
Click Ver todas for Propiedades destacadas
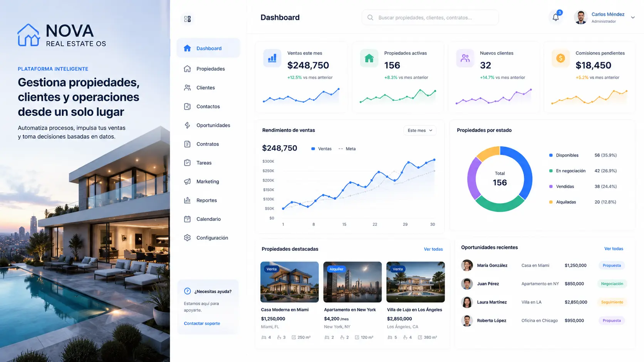coord(433,249)
